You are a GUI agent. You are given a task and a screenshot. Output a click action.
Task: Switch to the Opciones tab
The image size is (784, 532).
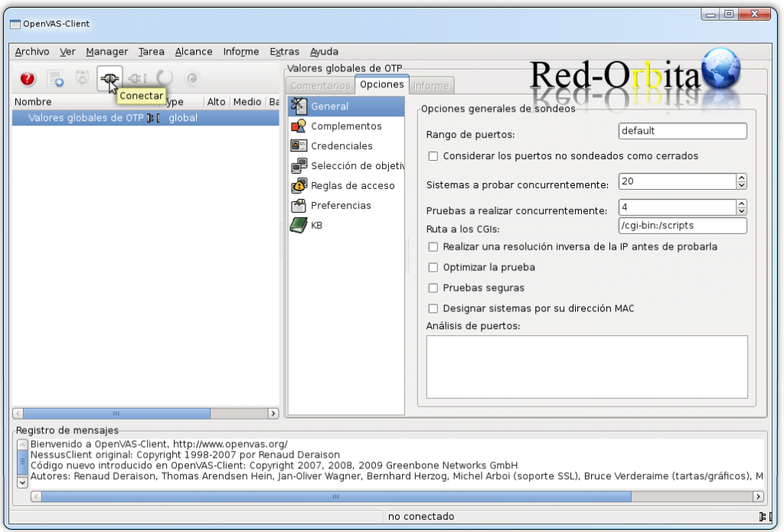[x=382, y=84]
